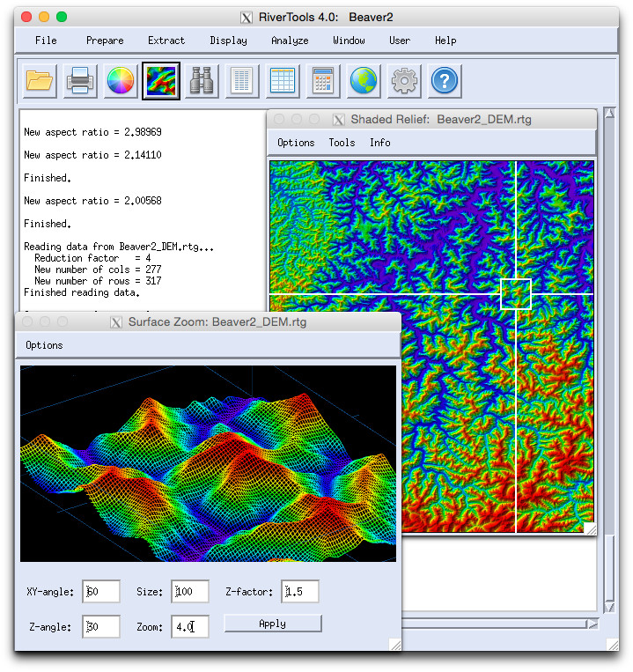The width and height of the screenshot is (633, 672).
Task: Click the log panel's scroll-down arrow
Action: point(608,608)
